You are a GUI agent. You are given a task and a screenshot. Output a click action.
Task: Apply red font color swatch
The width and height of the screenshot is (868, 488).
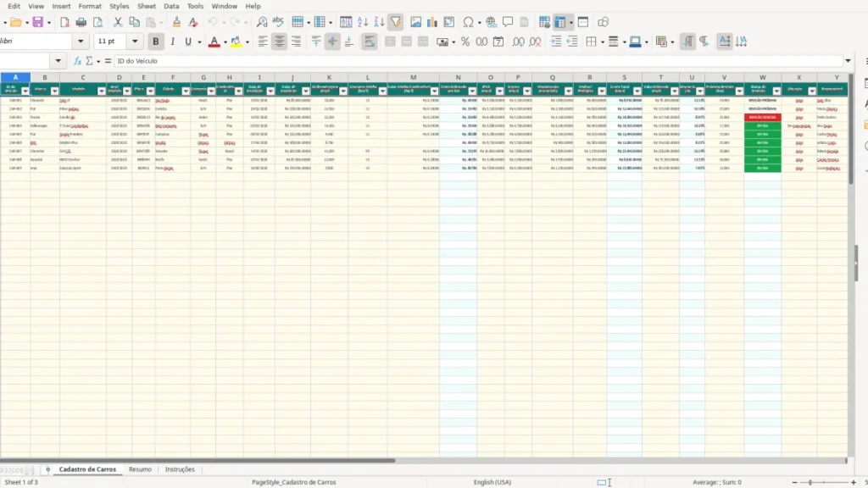[x=214, y=42]
